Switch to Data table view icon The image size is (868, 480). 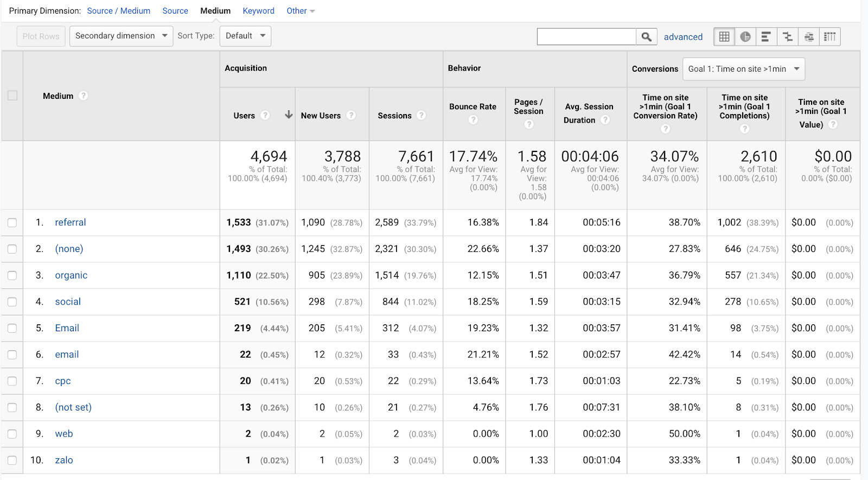pyautogui.click(x=724, y=36)
